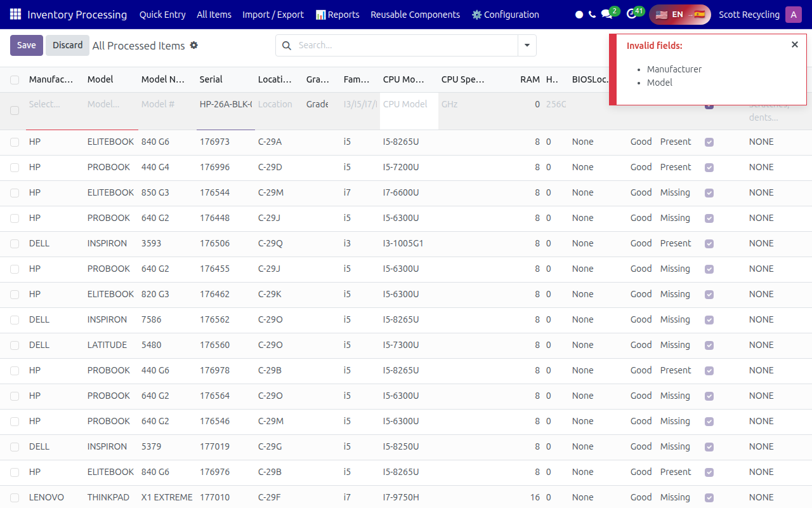The height and width of the screenshot is (508, 812).
Task: Click the model number cell X1 EXTREME
Action: (167, 498)
